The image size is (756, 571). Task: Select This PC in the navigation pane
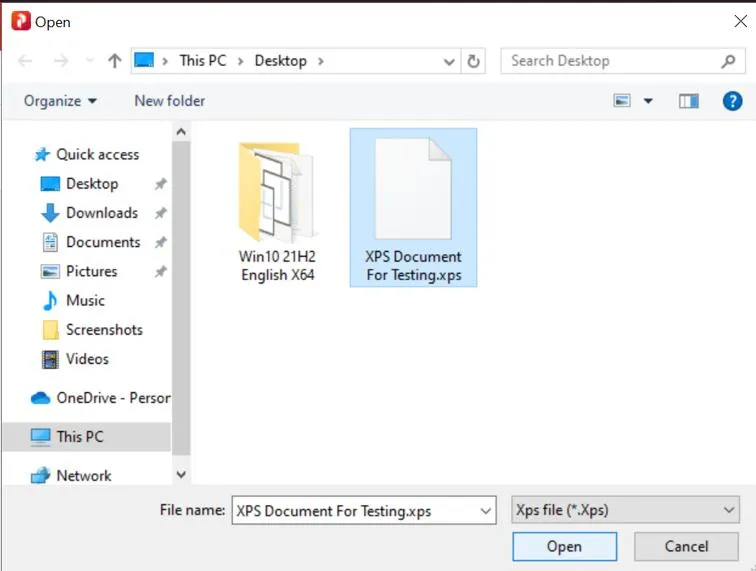tap(79, 437)
